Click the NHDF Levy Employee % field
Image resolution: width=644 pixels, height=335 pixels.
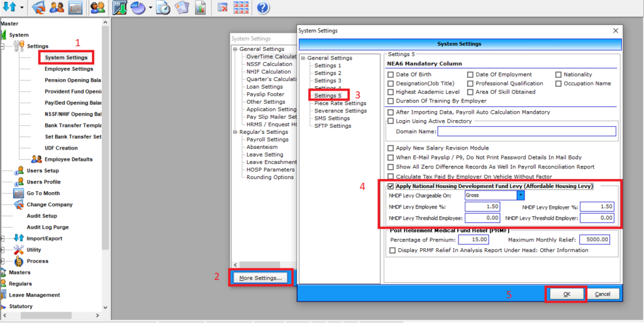[x=482, y=207]
